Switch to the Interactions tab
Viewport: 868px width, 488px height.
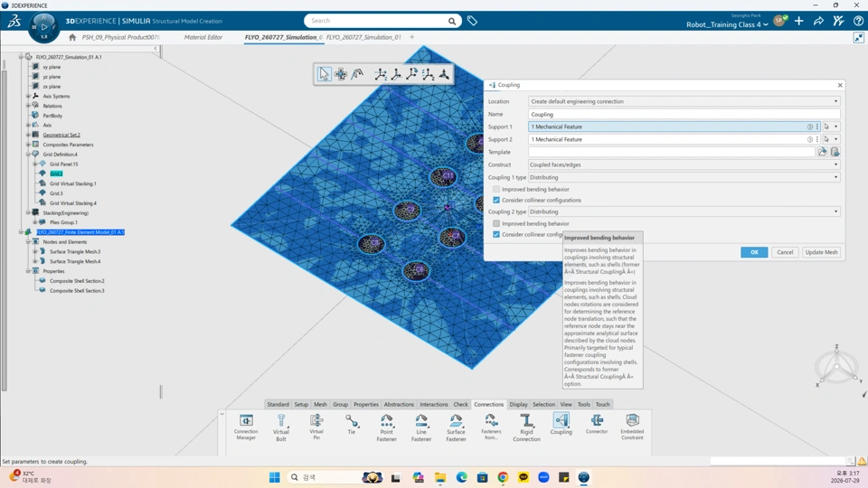433,405
